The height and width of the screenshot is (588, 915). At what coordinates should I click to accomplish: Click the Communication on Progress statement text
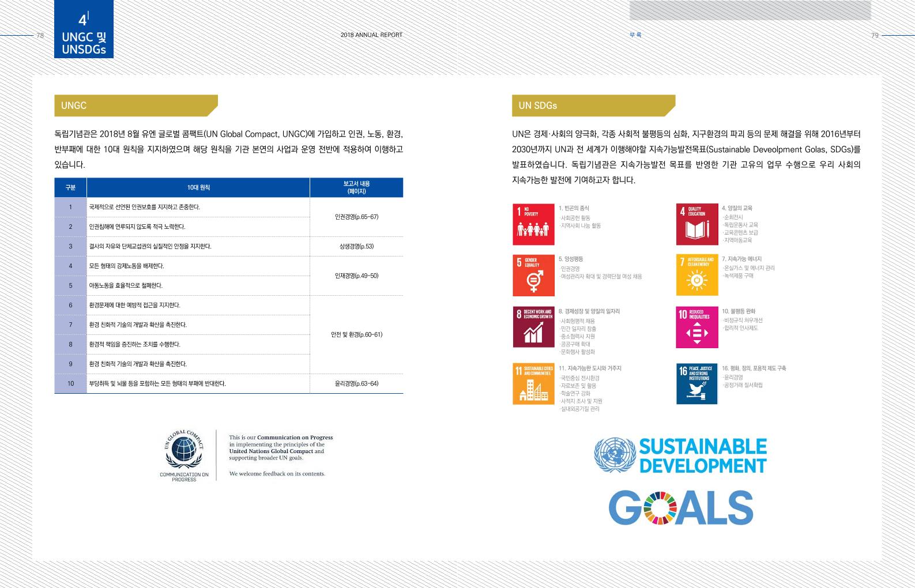tap(281, 447)
